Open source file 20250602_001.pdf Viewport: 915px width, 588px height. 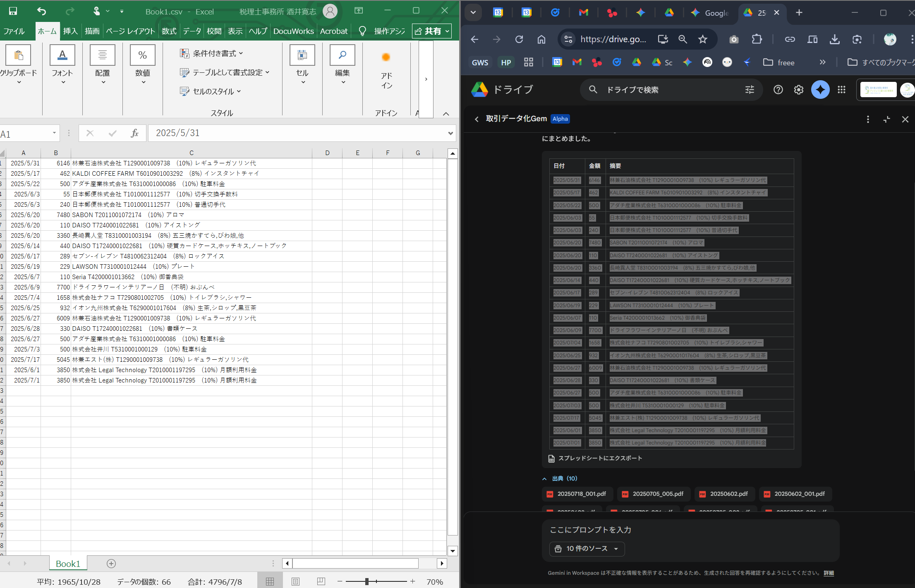(795, 494)
